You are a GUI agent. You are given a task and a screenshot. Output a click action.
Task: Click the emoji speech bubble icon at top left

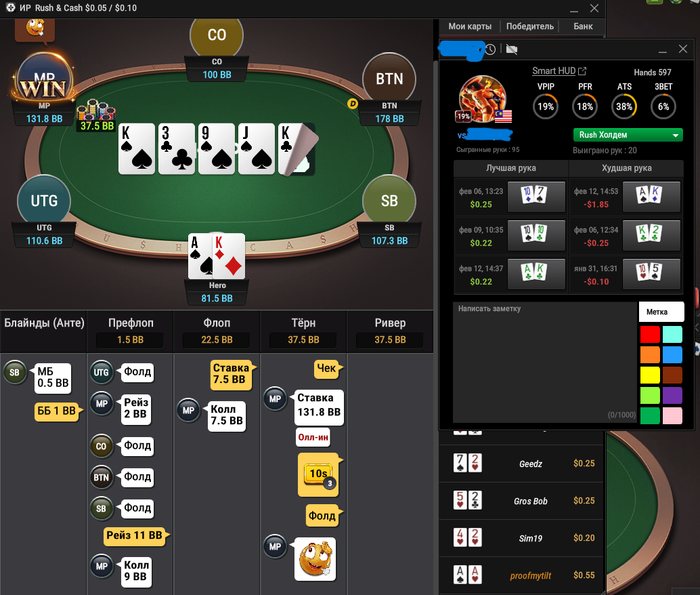click(x=35, y=30)
